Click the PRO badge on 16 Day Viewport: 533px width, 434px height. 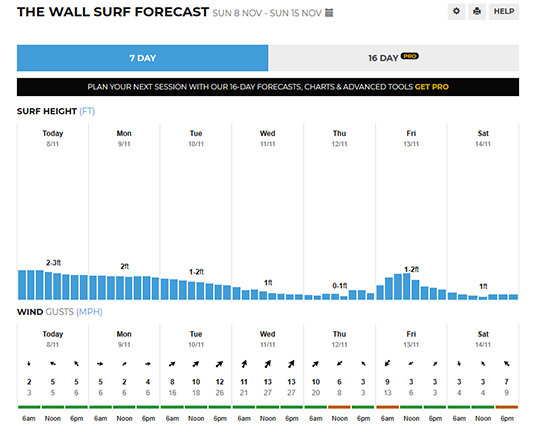(x=410, y=56)
